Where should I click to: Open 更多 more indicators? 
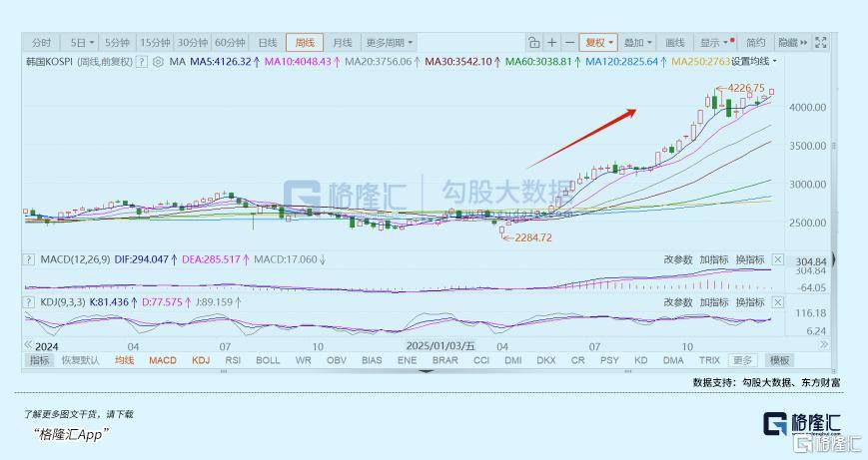point(742,360)
